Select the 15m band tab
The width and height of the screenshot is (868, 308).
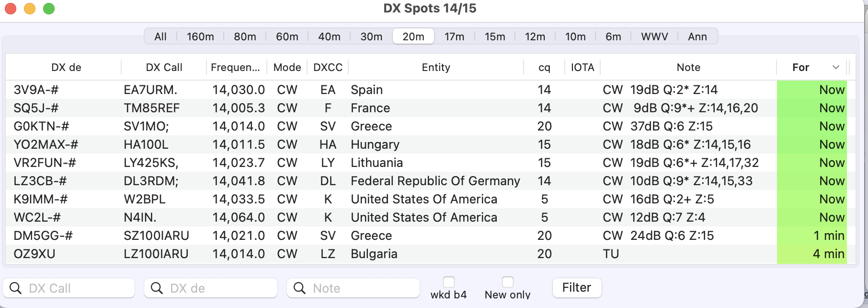pos(495,36)
